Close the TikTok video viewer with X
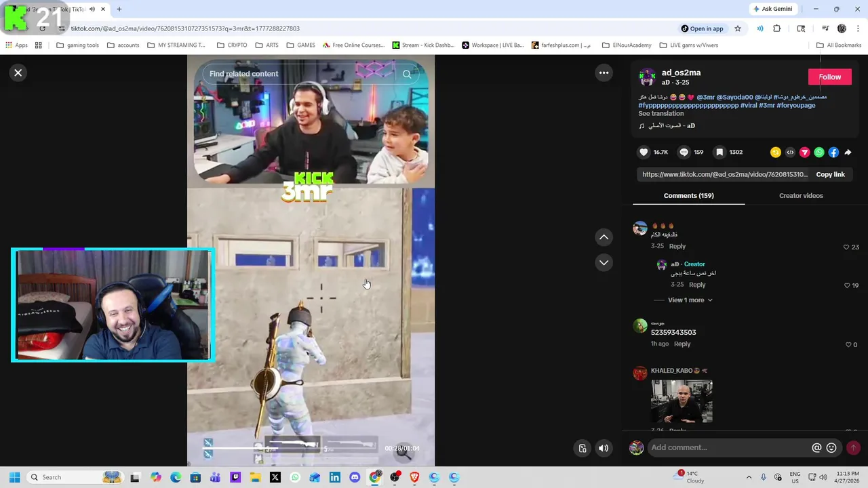 (x=18, y=73)
